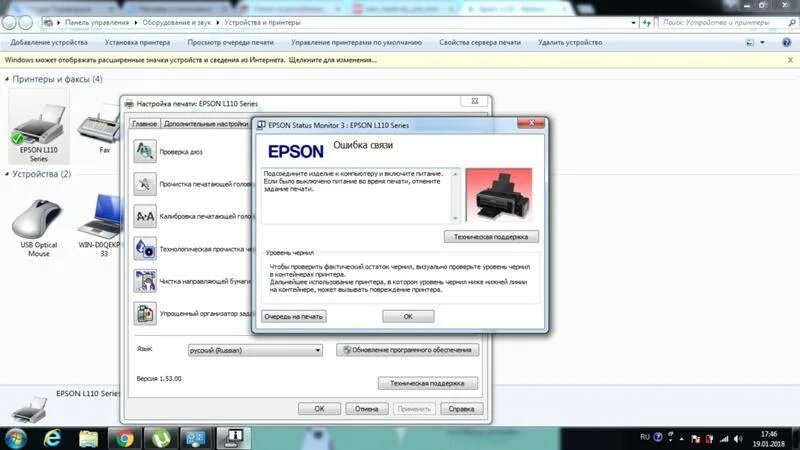Collapse the Устройства group
This screenshot has width=800, height=450.
pyautogui.click(x=7, y=174)
